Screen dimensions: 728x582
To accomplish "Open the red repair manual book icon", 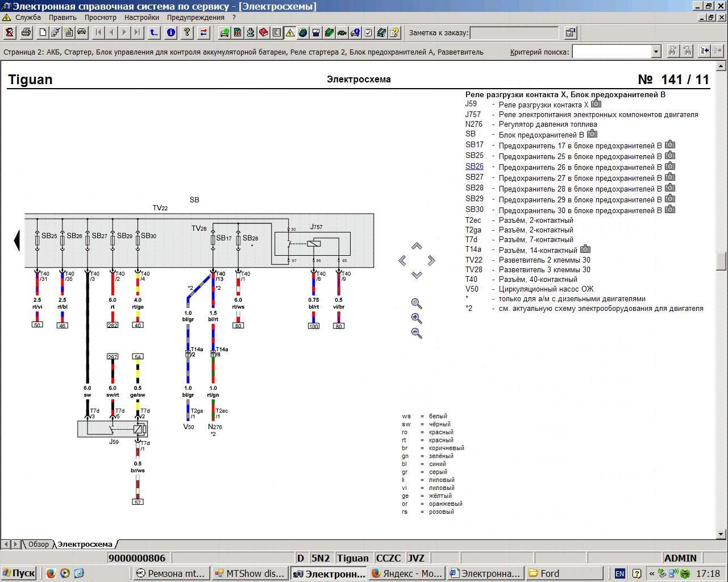I will [x=264, y=32].
